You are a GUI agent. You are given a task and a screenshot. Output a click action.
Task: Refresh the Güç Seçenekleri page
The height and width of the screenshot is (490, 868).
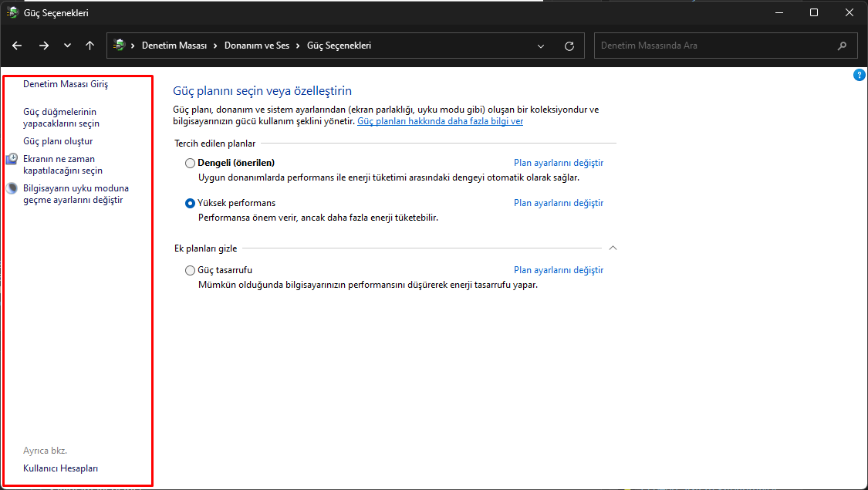pyautogui.click(x=569, y=46)
